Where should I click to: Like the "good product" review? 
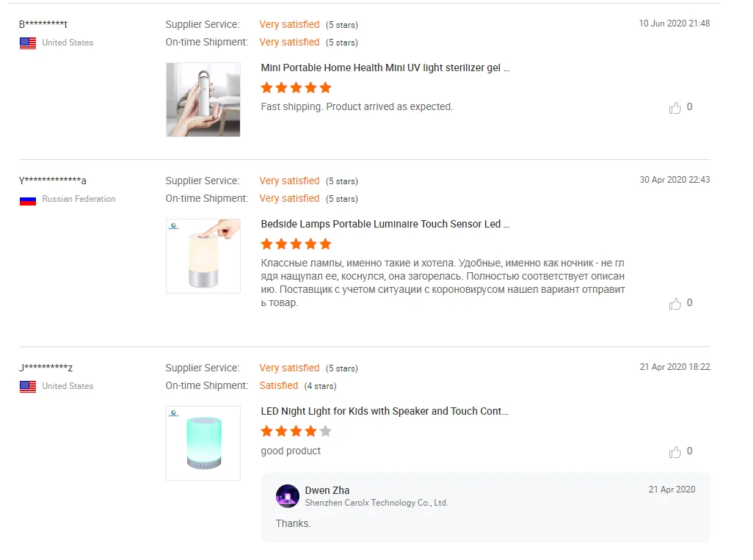(x=675, y=452)
